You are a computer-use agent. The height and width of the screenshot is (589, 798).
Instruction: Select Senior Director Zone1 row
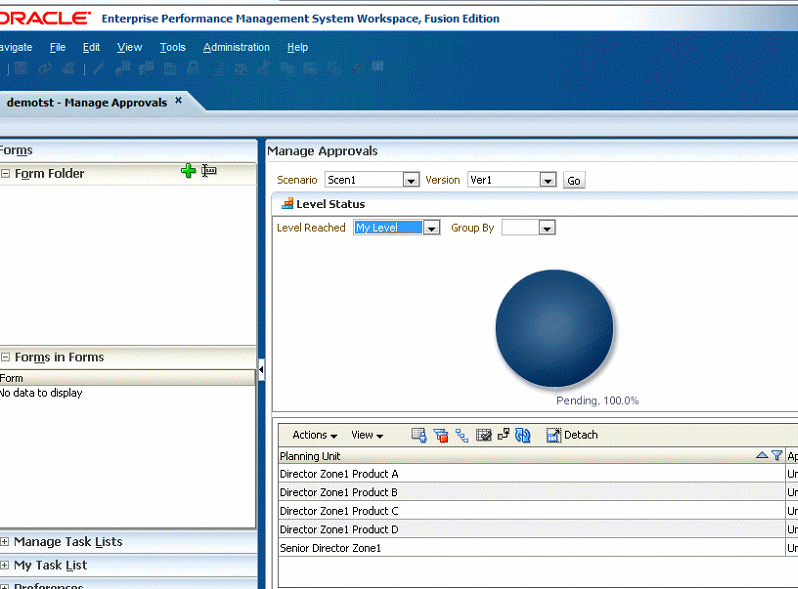point(532,548)
